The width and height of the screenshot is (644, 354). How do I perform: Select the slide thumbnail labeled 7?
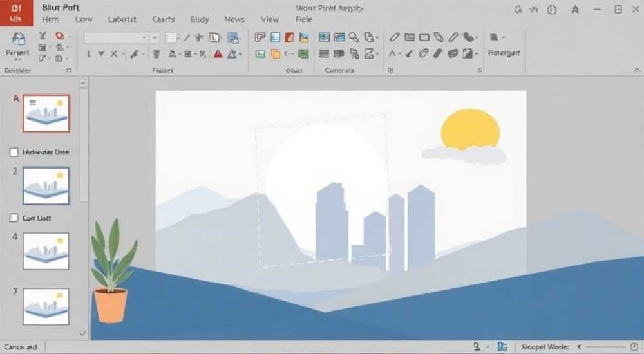click(46, 306)
